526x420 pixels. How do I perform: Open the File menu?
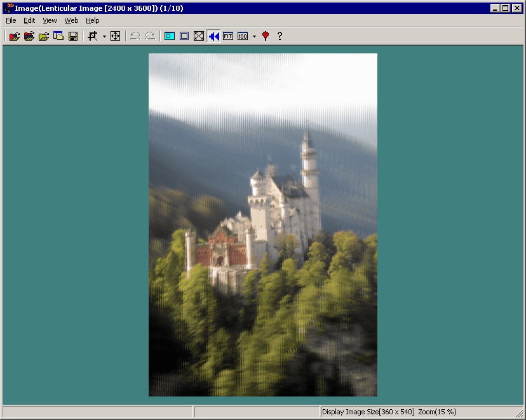click(x=11, y=20)
